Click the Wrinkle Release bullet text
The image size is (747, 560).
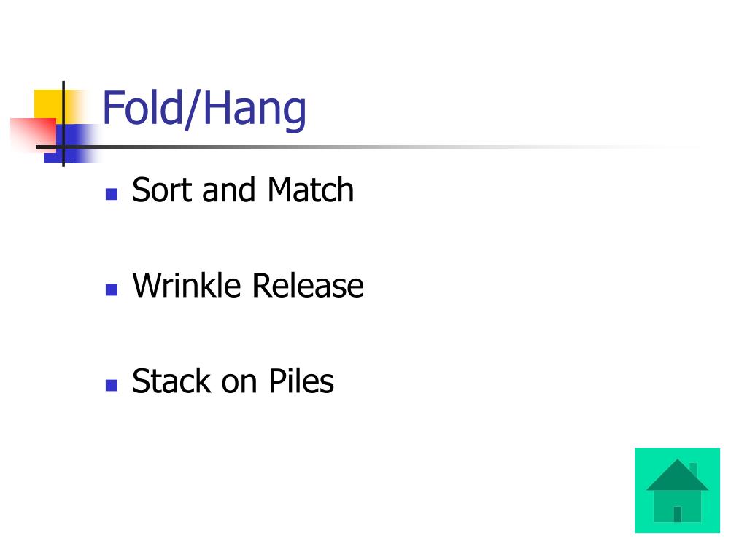248,286
